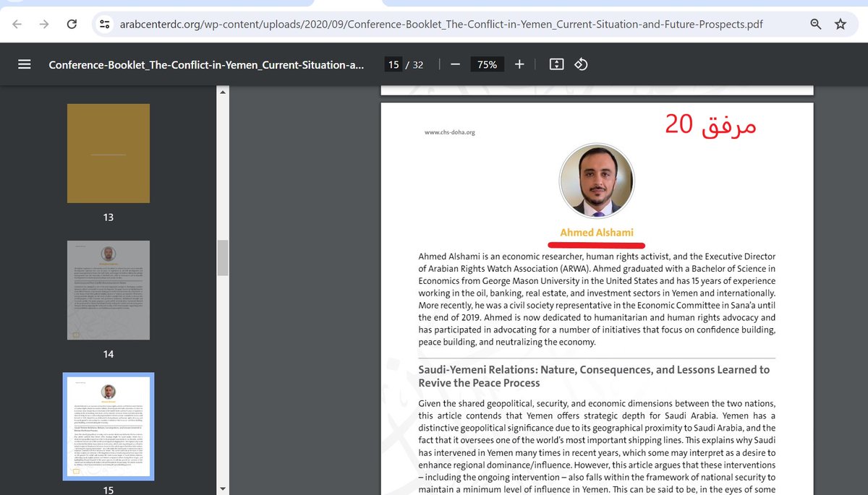The width and height of the screenshot is (868, 495).
Task: Open page 13 thumbnail
Action: (x=109, y=154)
